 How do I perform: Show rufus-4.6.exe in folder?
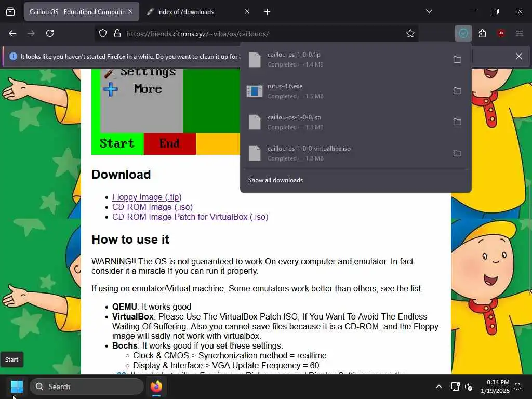pyautogui.click(x=457, y=91)
